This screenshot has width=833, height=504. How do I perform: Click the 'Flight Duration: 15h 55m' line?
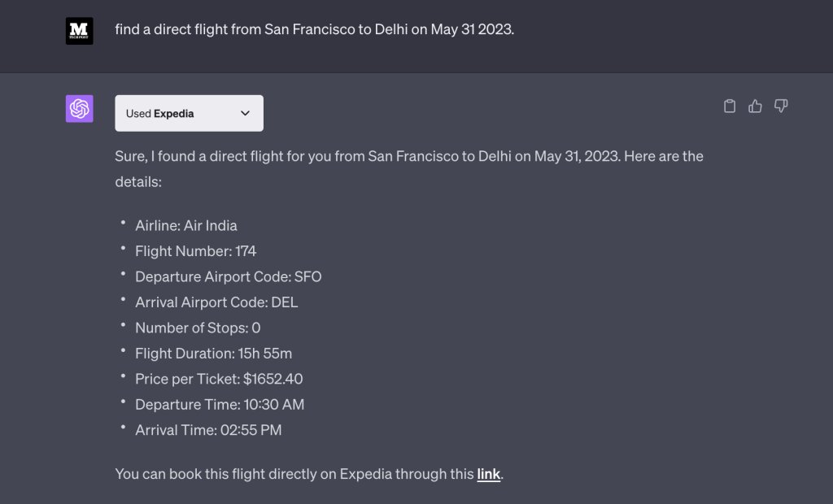tap(213, 353)
